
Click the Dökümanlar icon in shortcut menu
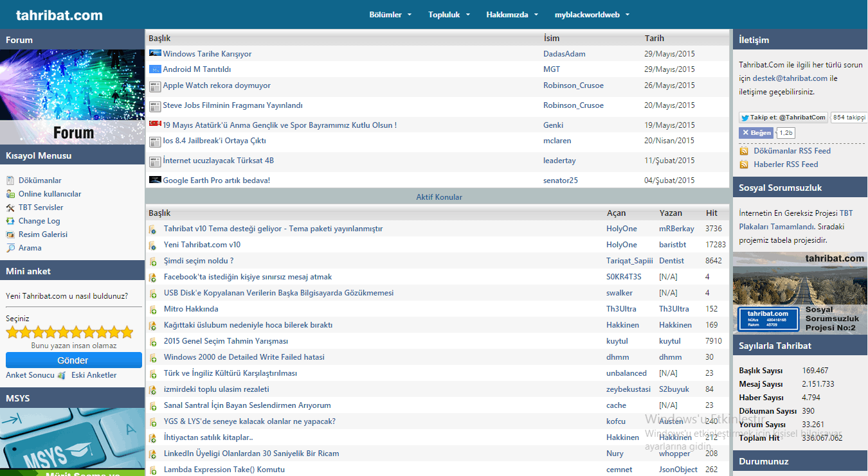tap(10, 181)
